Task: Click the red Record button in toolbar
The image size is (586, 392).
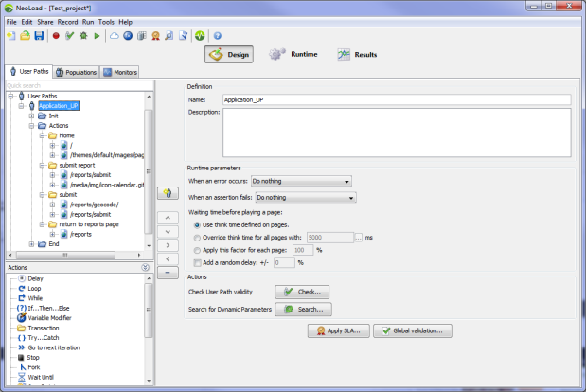Action: pyautogui.click(x=56, y=36)
